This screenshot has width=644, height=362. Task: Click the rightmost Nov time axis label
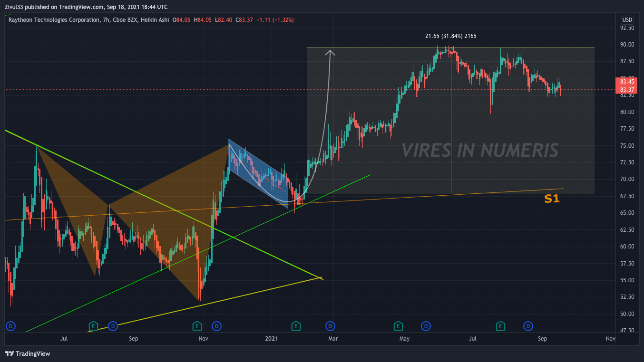(611, 339)
